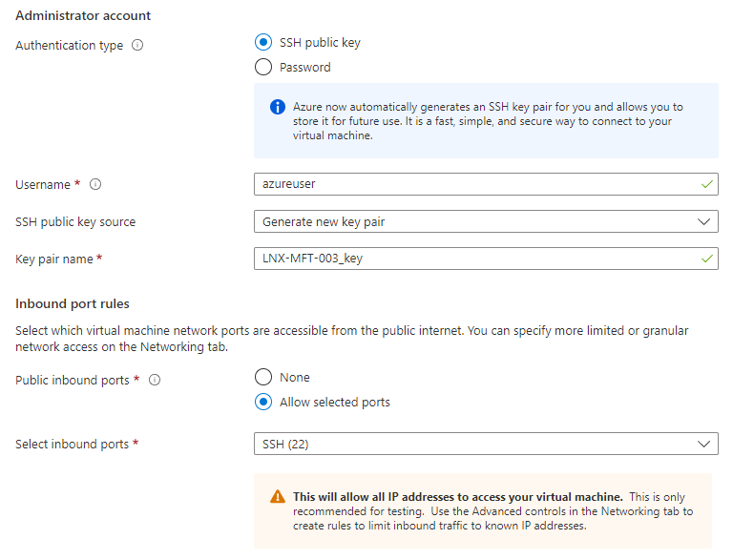Click info icon next to Authentication type

(x=137, y=46)
